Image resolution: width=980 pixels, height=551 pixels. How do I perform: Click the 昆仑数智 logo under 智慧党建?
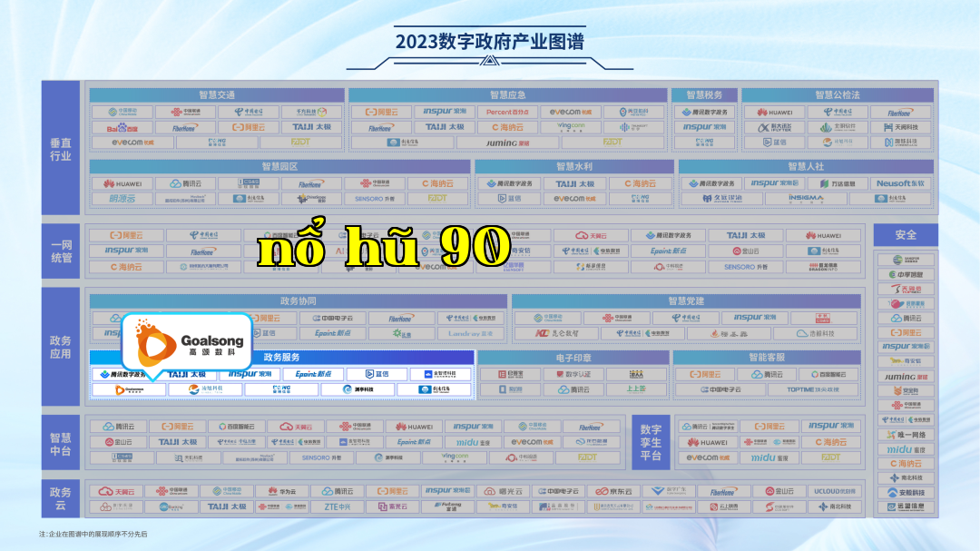[556, 333]
